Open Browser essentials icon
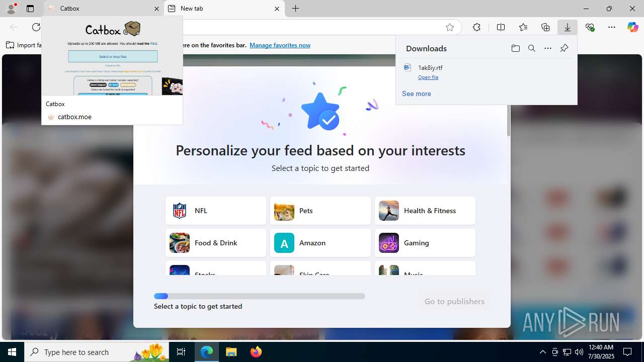The image size is (644, 362). (590, 27)
